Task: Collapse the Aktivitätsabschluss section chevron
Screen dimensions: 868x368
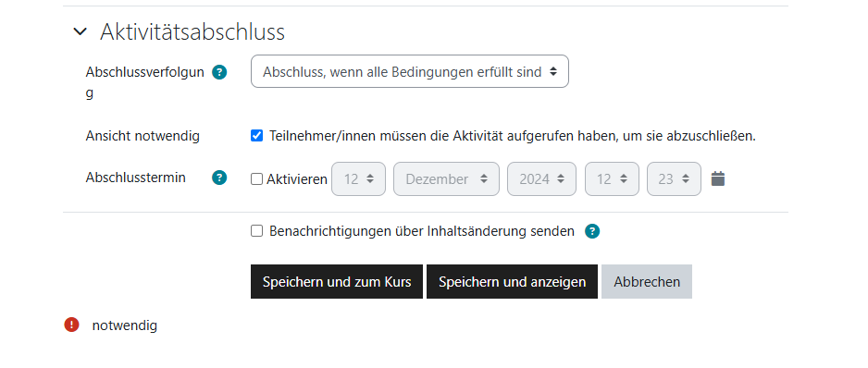Action: pyautogui.click(x=81, y=32)
